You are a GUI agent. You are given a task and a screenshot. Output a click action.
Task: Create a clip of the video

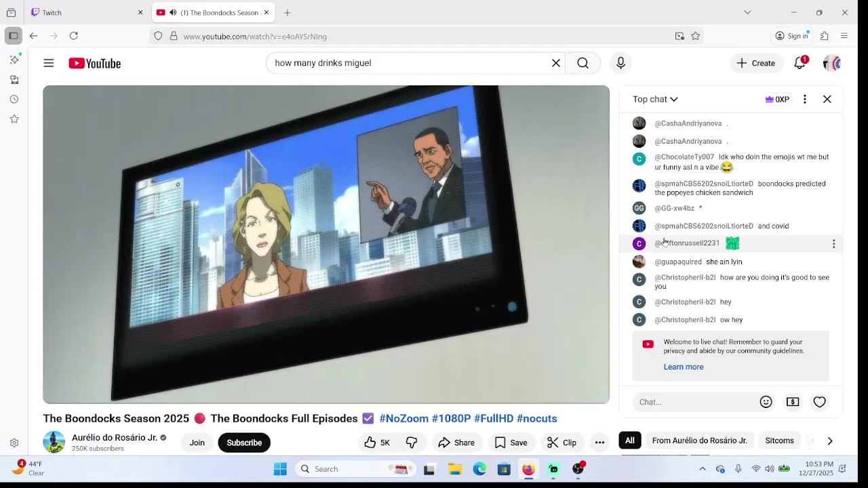point(562,443)
